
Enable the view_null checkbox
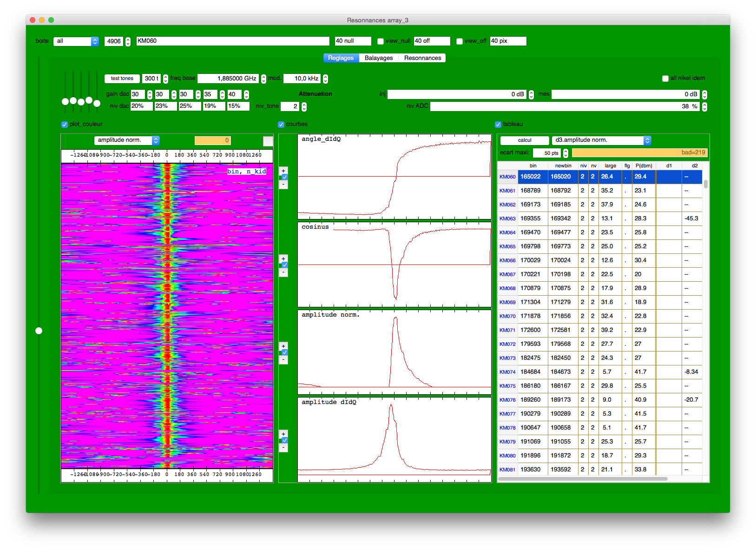[x=381, y=41]
